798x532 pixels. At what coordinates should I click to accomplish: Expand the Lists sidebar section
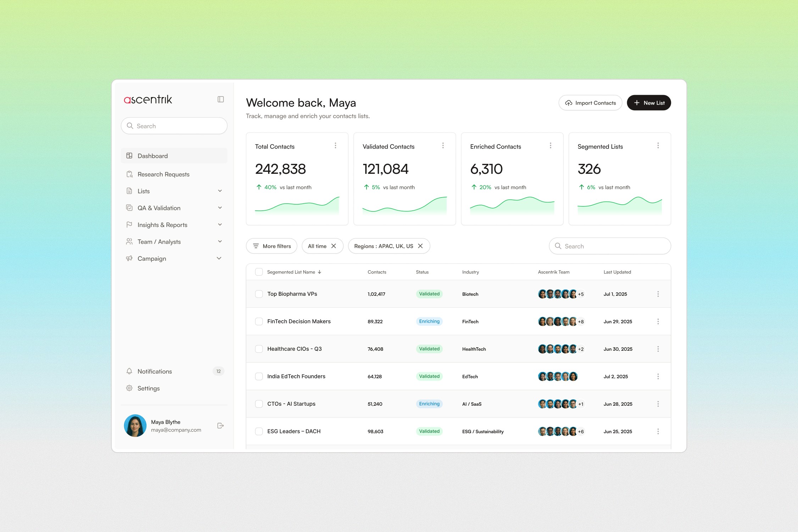click(220, 191)
